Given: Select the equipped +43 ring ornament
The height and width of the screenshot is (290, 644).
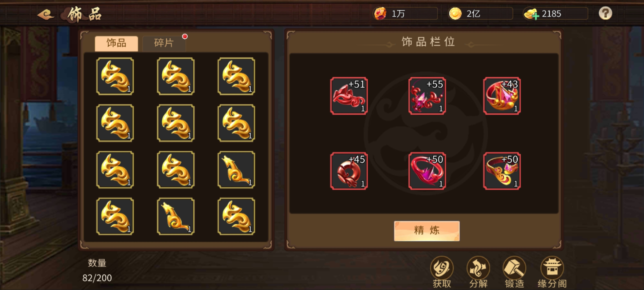Looking at the screenshot, I should click(x=502, y=96).
